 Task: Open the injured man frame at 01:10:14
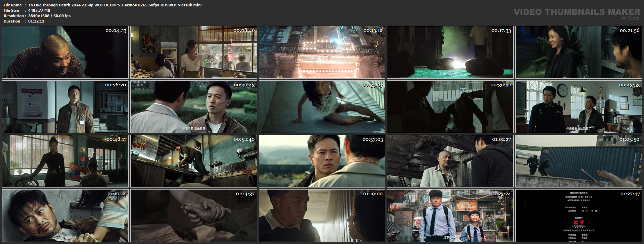coord(65,216)
